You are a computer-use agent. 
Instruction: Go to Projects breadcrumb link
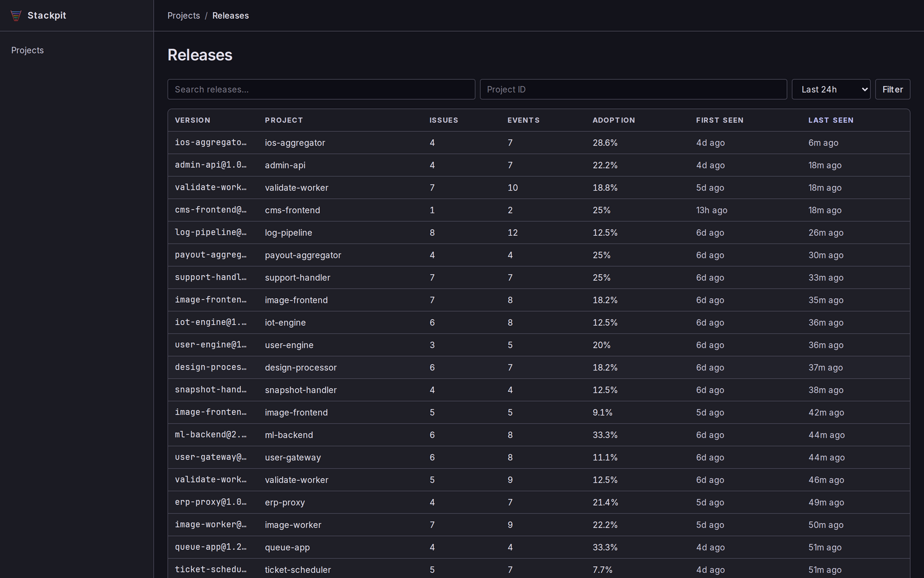(184, 16)
